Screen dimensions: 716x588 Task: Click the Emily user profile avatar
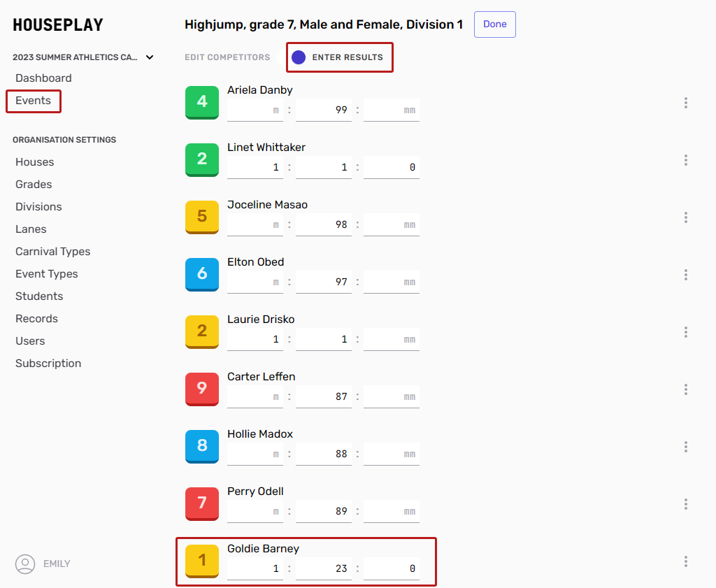pos(25,564)
